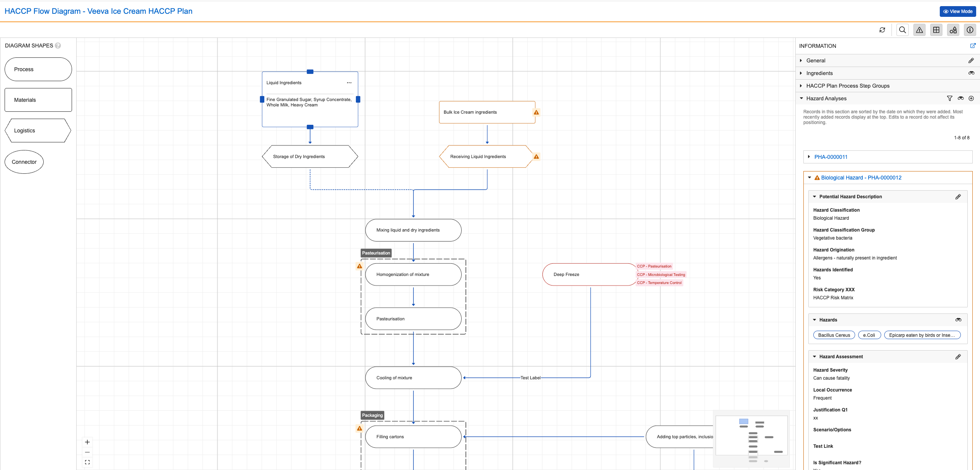
Task: Expand the Ingredients section
Action: [x=801, y=73]
